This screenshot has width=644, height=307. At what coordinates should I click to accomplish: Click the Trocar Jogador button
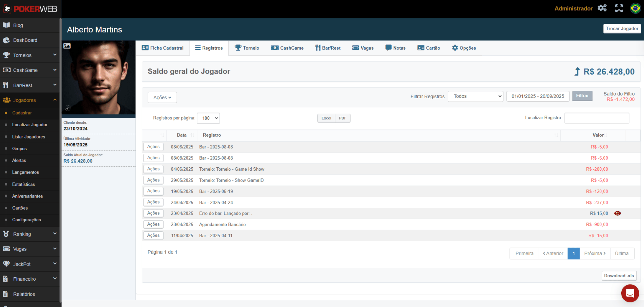[622, 29]
